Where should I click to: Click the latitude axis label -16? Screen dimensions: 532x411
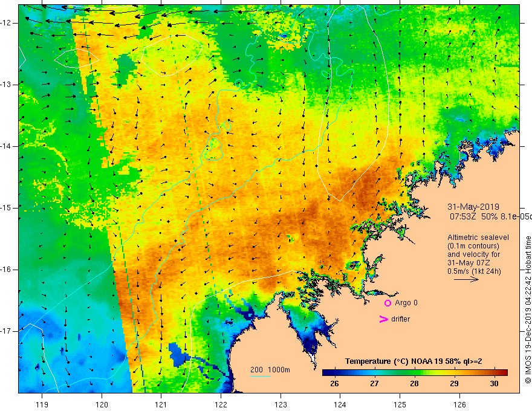6,270
